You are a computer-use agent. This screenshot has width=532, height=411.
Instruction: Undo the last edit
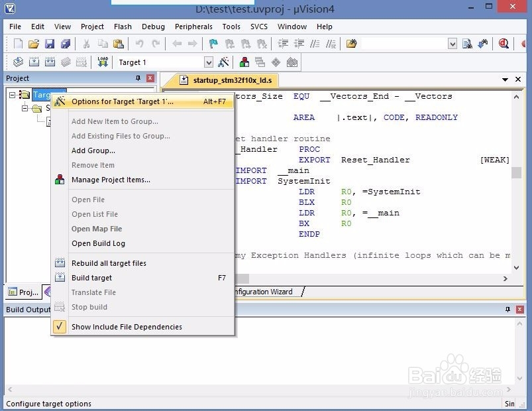[x=139, y=44]
